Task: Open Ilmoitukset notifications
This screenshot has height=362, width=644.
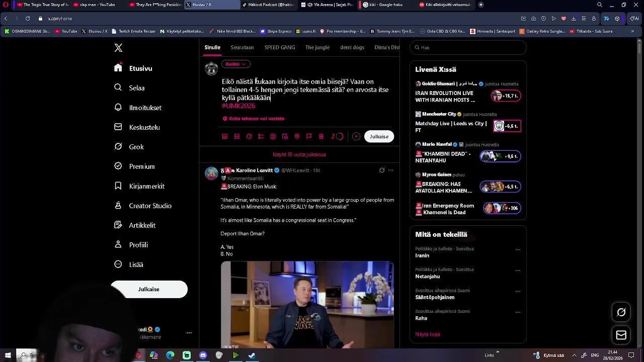Action: point(138,108)
